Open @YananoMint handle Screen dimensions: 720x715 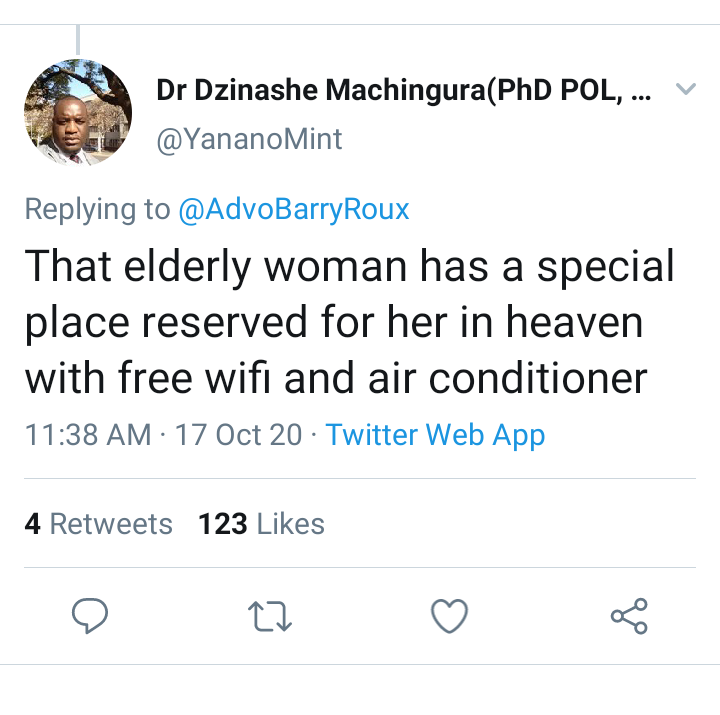click(249, 139)
